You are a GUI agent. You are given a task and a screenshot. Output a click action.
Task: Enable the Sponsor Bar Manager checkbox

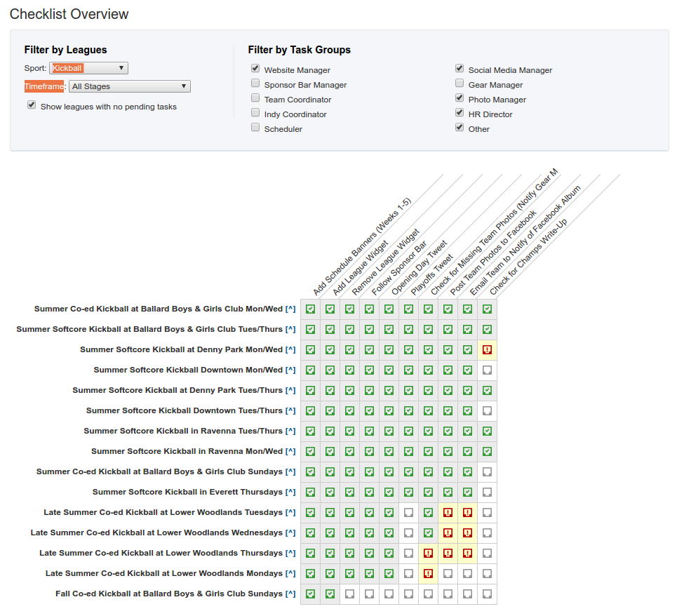point(255,83)
